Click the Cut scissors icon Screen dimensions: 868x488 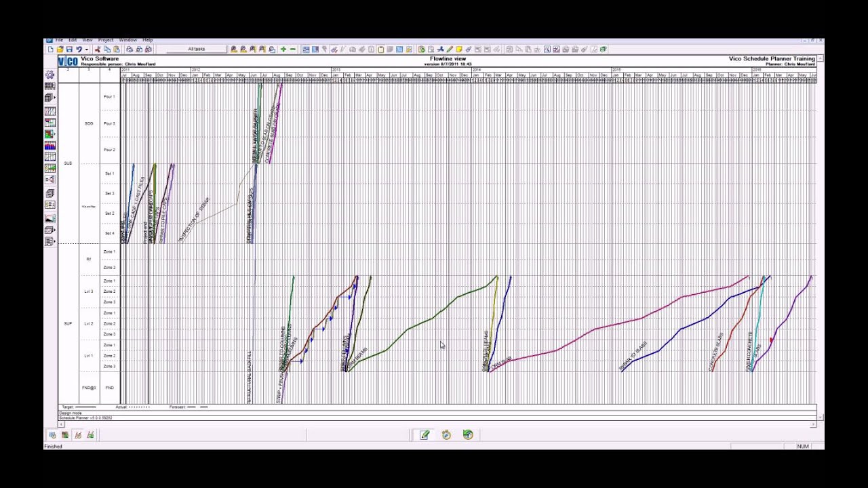click(x=98, y=49)
